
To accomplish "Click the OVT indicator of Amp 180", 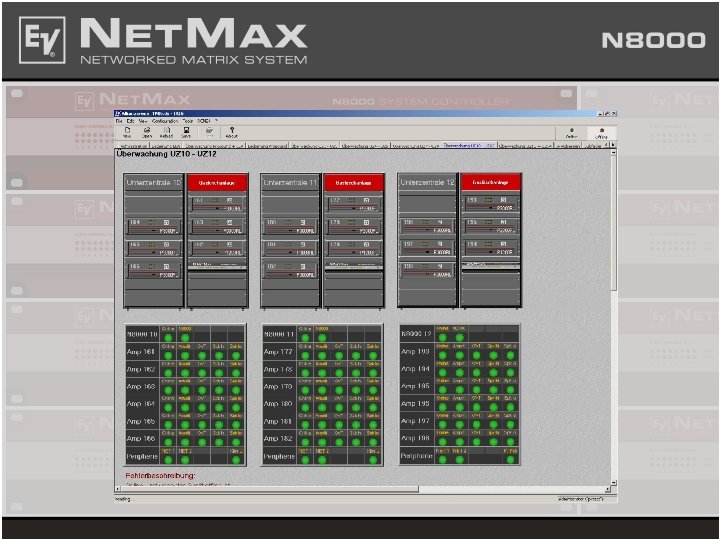I will (x=339, y=408).
